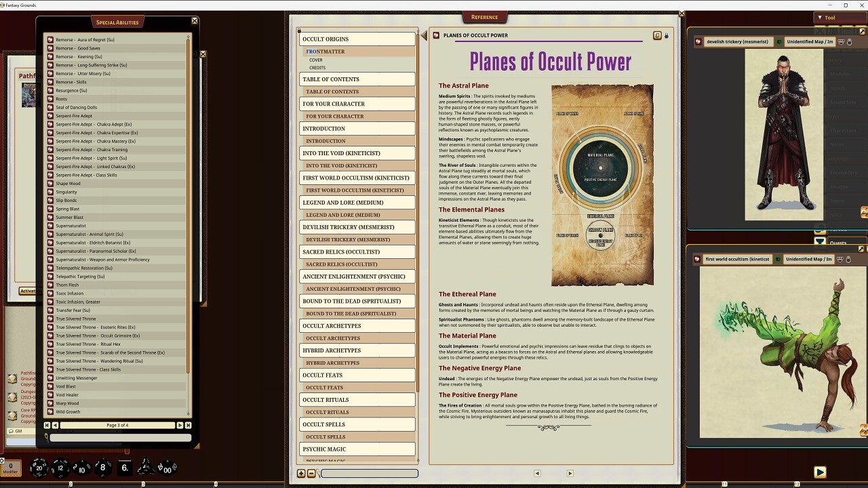This screenshot has height=488, width=868.
Task: Roll the percentile d100 dice
Action: (167, 469)
